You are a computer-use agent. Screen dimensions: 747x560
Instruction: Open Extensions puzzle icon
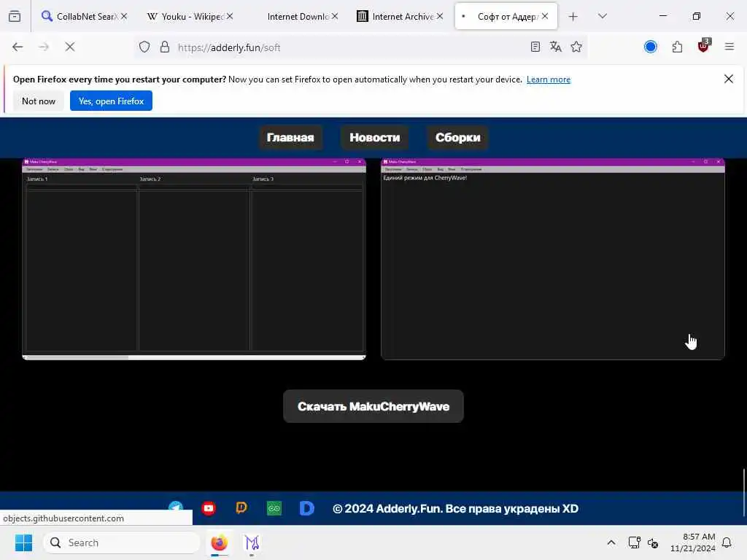677,47
